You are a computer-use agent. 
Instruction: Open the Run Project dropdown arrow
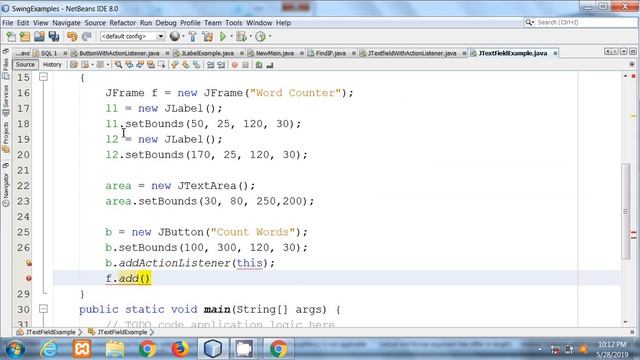pyautogui.click(x=231, y=36)
